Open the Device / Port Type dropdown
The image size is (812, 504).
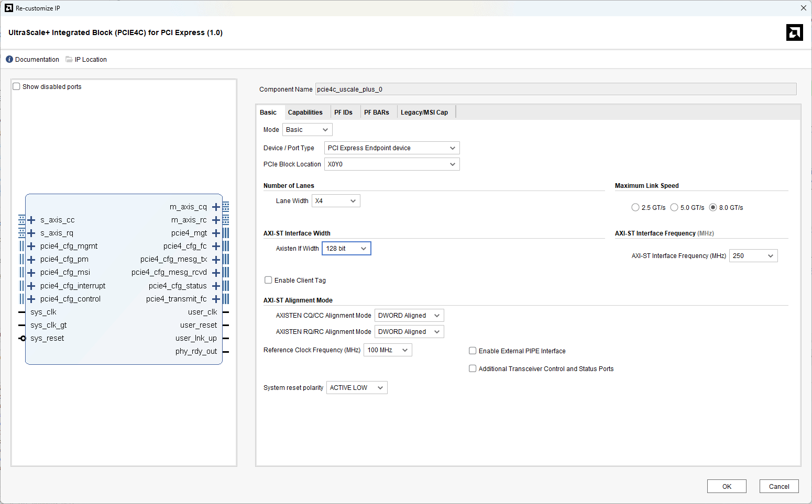tap(391, 148)
